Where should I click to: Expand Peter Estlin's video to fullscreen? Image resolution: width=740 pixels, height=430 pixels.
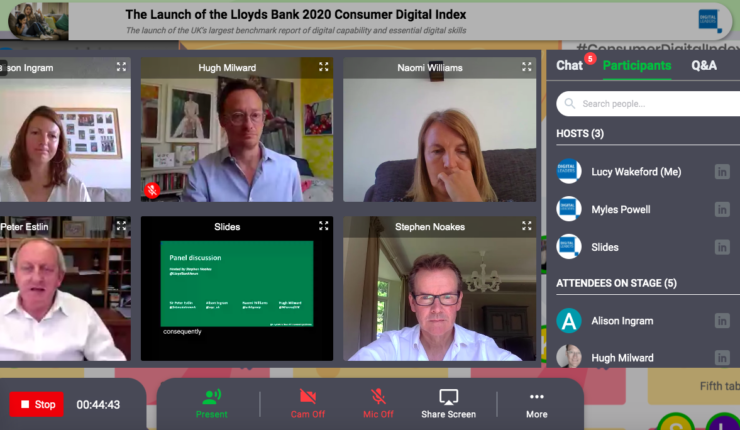(121, 226)
